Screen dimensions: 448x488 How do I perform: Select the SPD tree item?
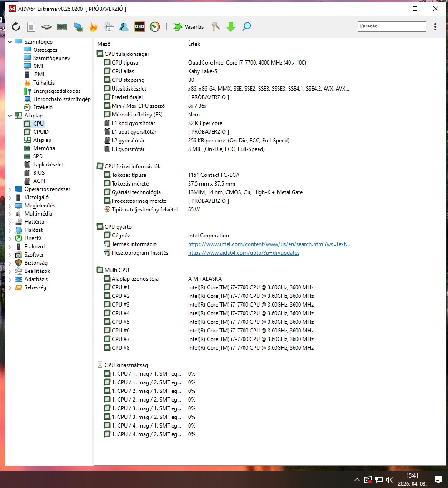[x=38, y=156]
